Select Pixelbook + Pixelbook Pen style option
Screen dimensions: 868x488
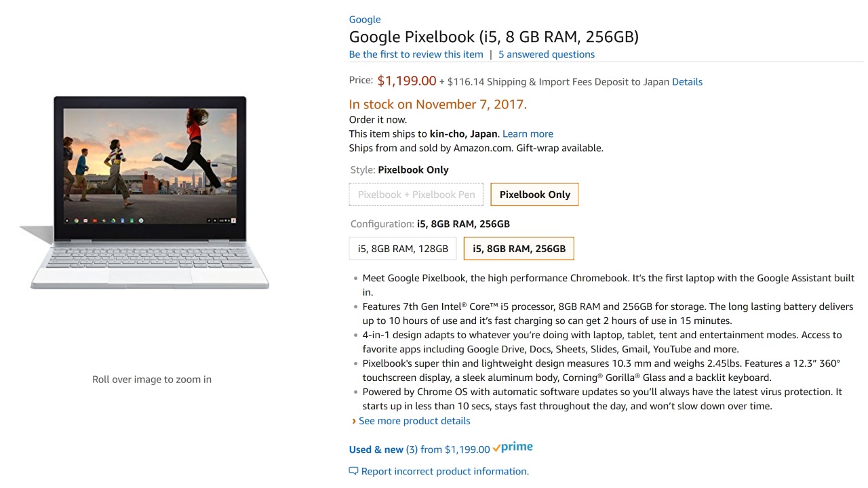[x=416, y=195]
